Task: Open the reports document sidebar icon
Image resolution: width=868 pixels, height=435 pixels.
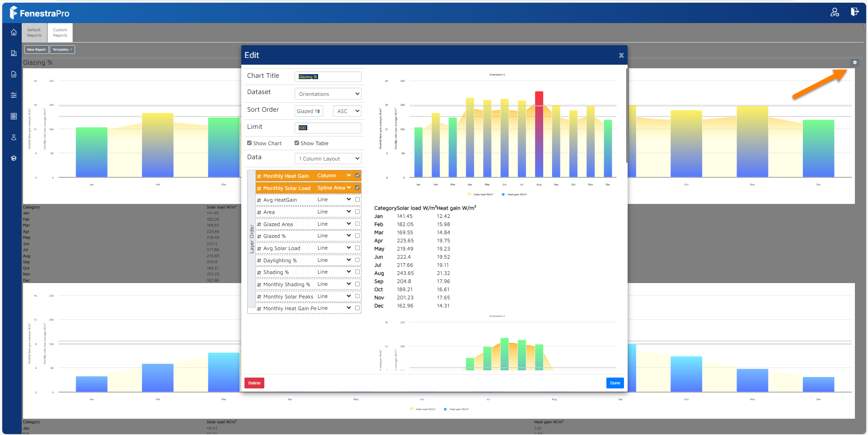Action: click(x=14, y=74)
